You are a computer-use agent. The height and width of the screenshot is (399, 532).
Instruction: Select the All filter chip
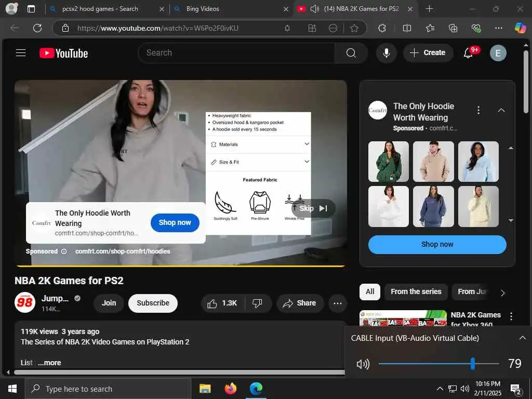point(370,291)
